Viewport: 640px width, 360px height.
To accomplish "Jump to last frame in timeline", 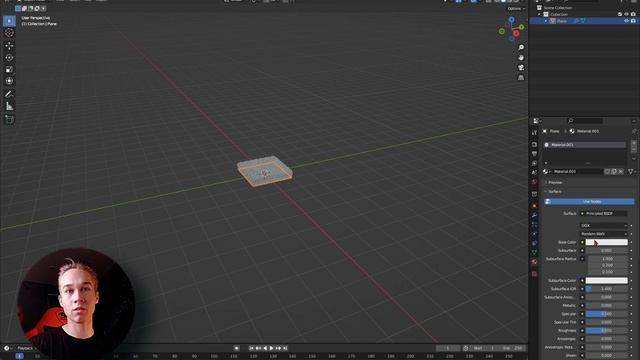I will pyautogui.click(x=285, y=348).
